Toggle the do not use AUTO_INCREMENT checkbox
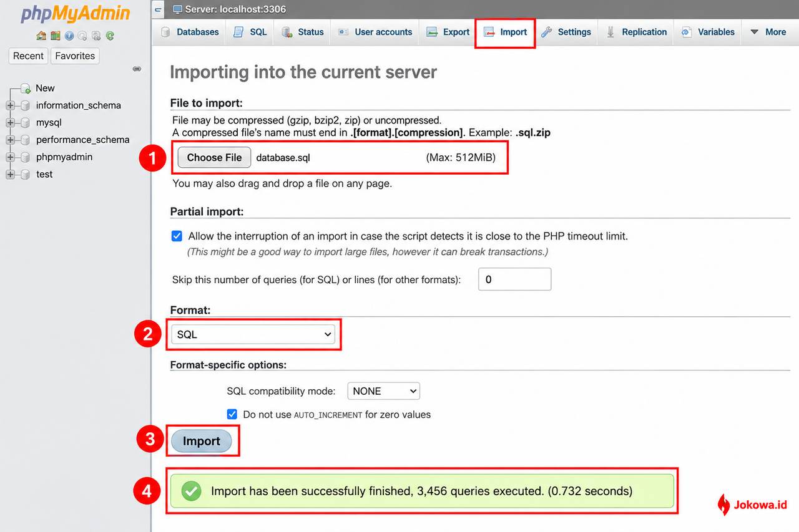 click(232, 414)
